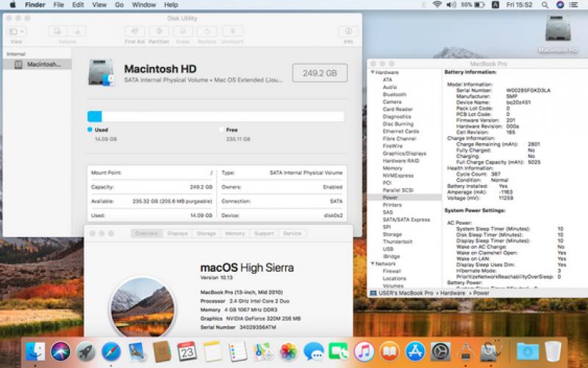
Task: Switch to the Memory tab
Action: tap(235, 234)
